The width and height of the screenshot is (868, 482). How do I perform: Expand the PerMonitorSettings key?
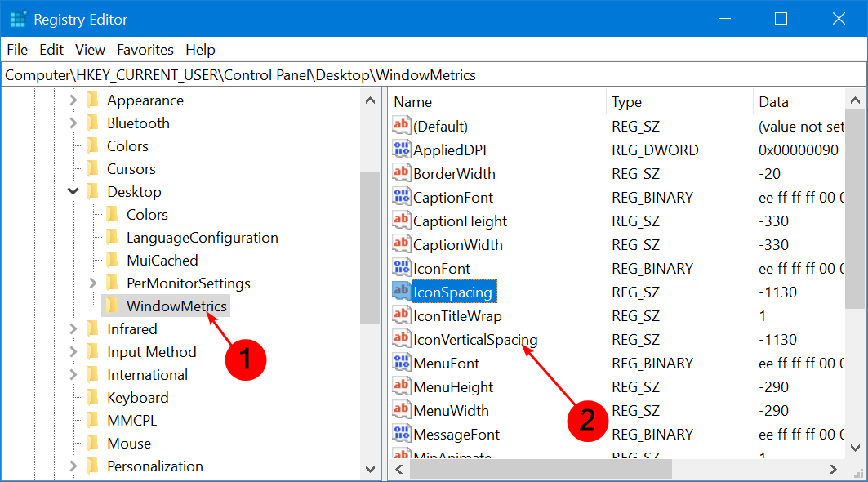click(92, 283)
